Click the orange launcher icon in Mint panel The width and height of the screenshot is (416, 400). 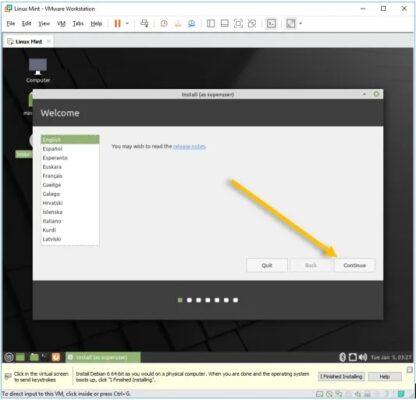coord(56,357)
